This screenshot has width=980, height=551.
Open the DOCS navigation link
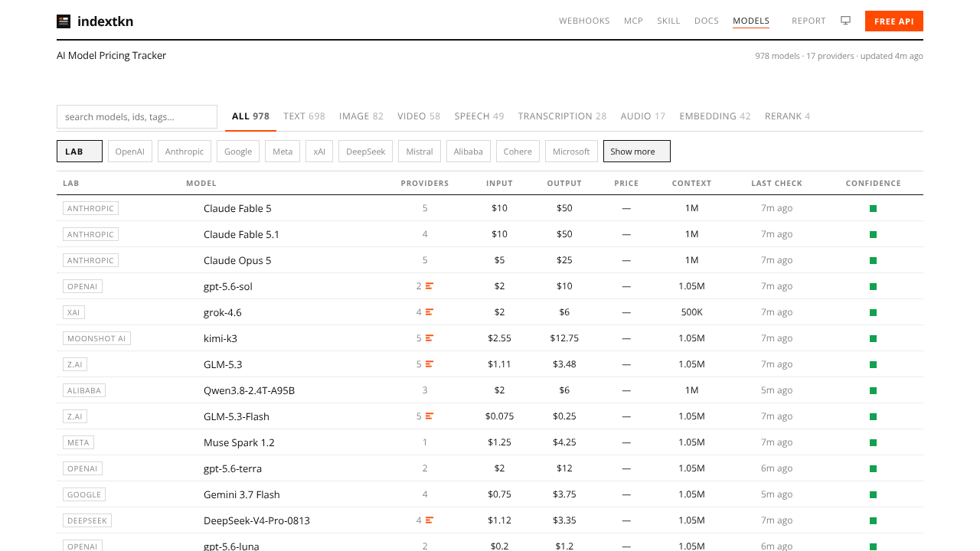click(707, 21)
